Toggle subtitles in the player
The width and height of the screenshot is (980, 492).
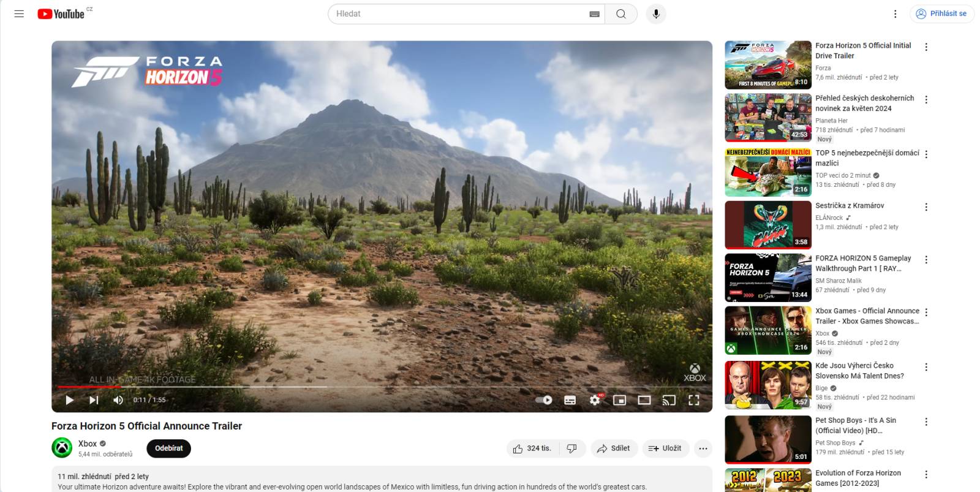(570, 400)
